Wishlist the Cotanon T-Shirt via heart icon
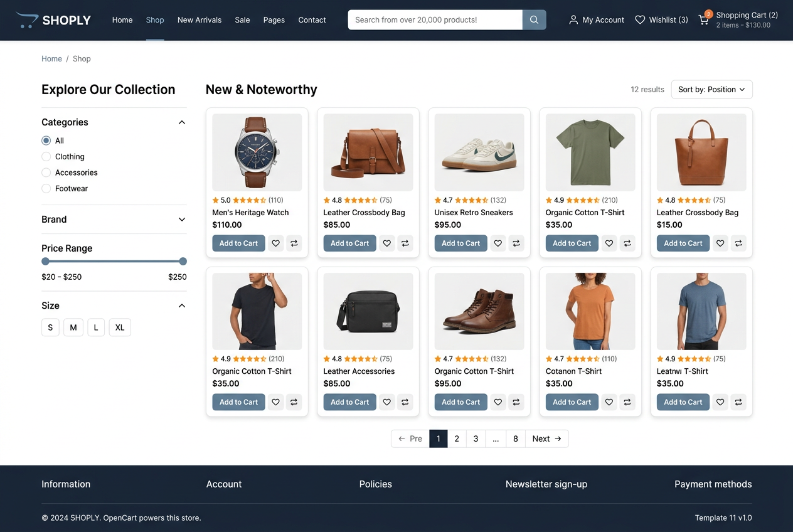Viewport: 793px width, 532px height. [x=609, y=402]
